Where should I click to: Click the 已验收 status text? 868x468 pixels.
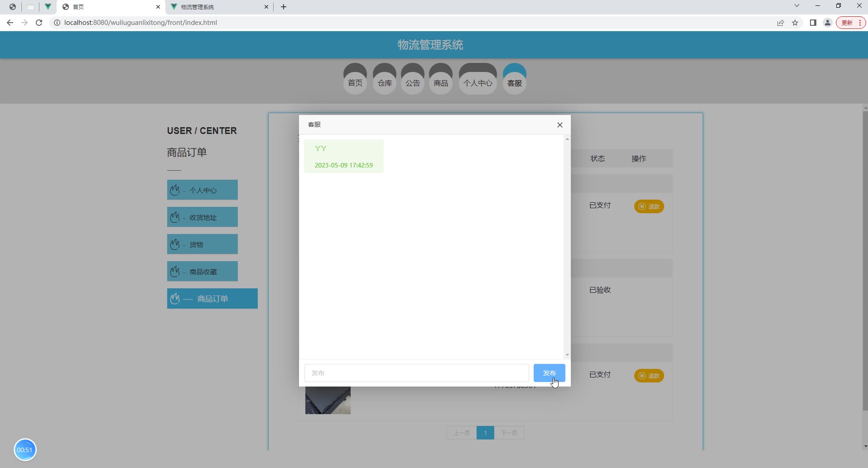(x=600, y=290)
